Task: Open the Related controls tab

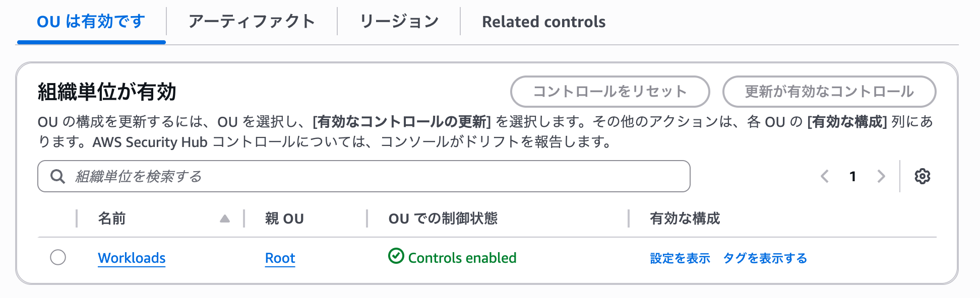Action: tap(544, 21)
